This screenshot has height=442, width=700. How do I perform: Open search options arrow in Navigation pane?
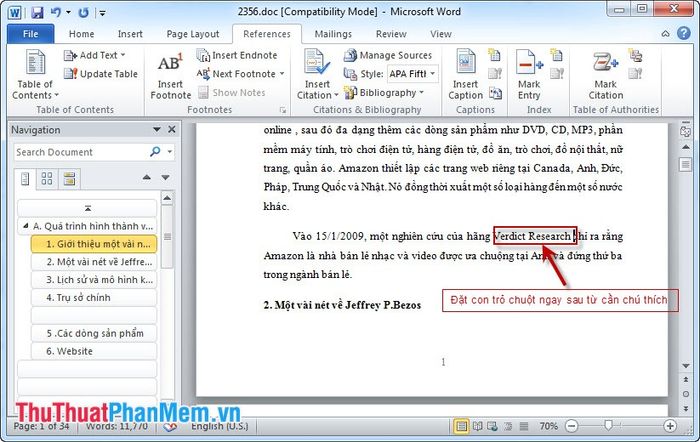click(x=170, y=152)
